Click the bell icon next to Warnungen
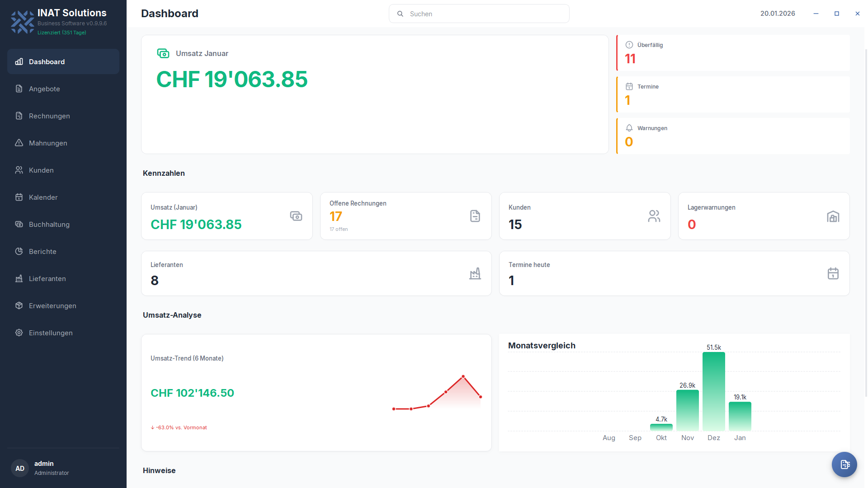Viewport: 868px width, 488px height. (628, 128)
